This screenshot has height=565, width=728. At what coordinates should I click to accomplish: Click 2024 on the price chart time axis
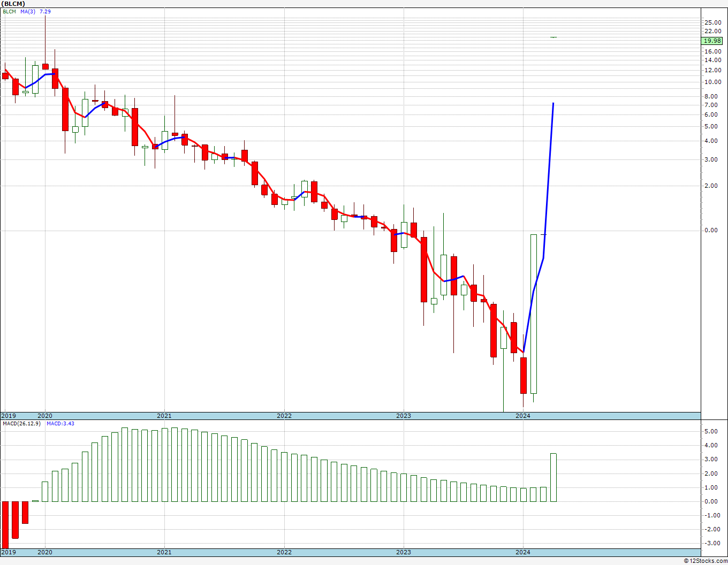[x=523, y=416]
